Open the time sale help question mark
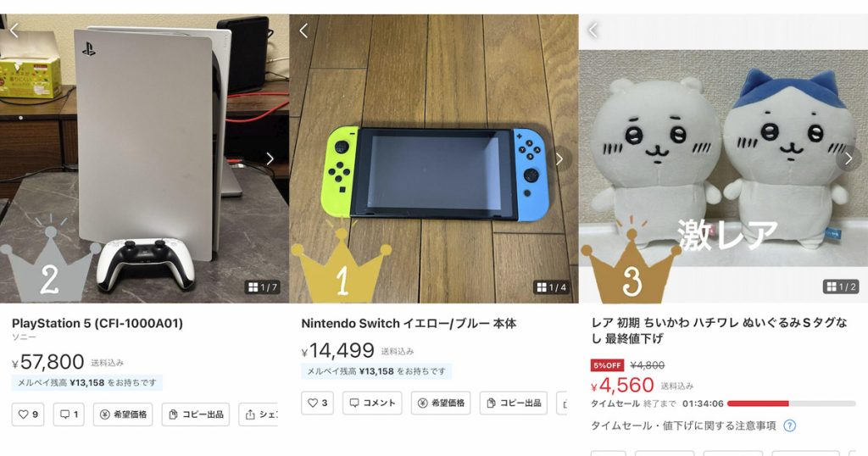Image resolution: width=868 pixels, height=456 pixels. pyautogui.click(x=790, y=425)
